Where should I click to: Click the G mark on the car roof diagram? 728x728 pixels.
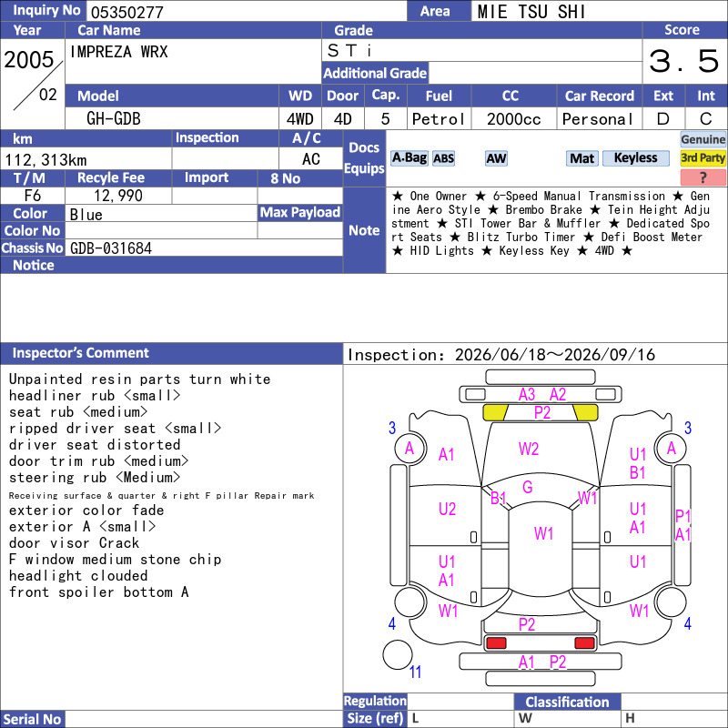coord(528,487)
